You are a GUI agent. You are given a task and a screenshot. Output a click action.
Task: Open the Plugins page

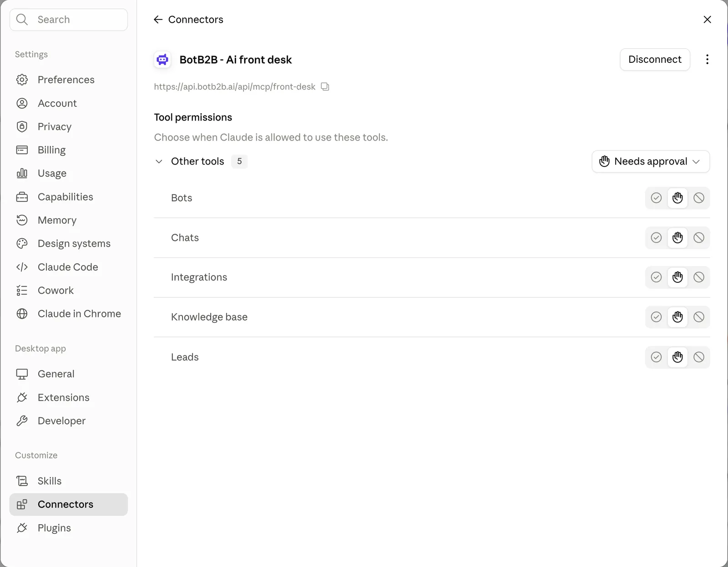(69, 528)
